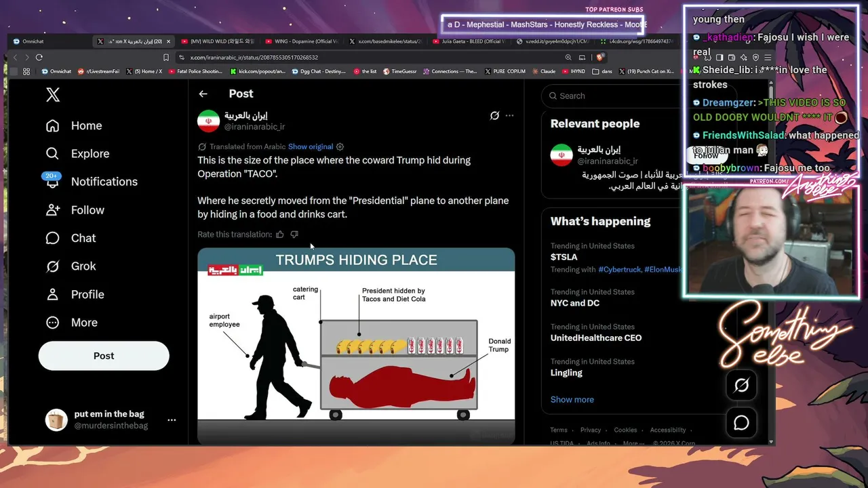Image resolution: width=868 pixels, height=488 pixels.
Task: Click the put em in the bag avatar
Action: pyautogui.click(x=56, y=420)
